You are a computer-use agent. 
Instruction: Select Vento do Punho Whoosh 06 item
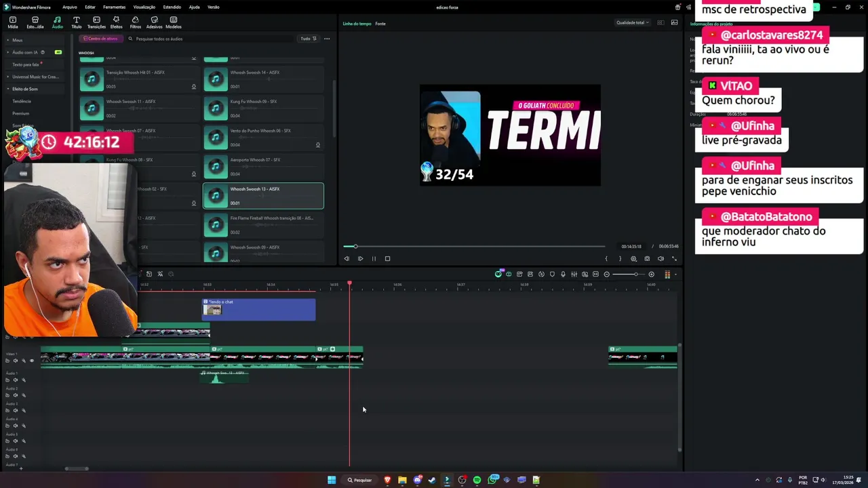click(x=263, y=138)
